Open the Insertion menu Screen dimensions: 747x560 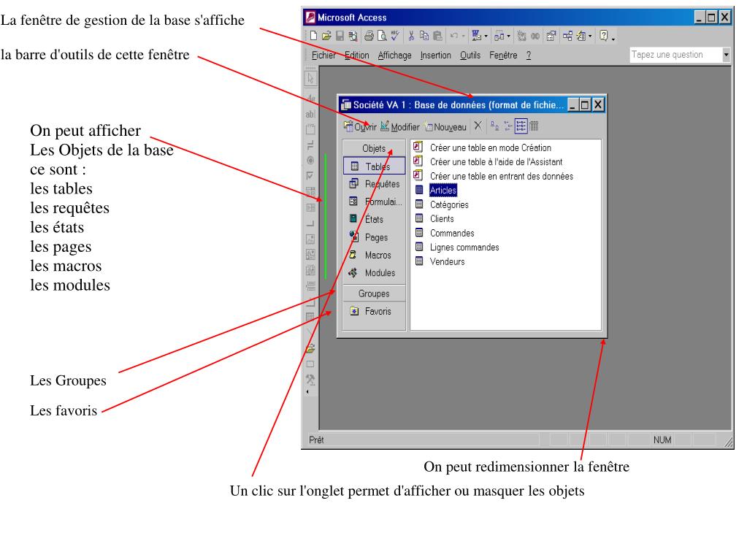(x=435, y=55)
